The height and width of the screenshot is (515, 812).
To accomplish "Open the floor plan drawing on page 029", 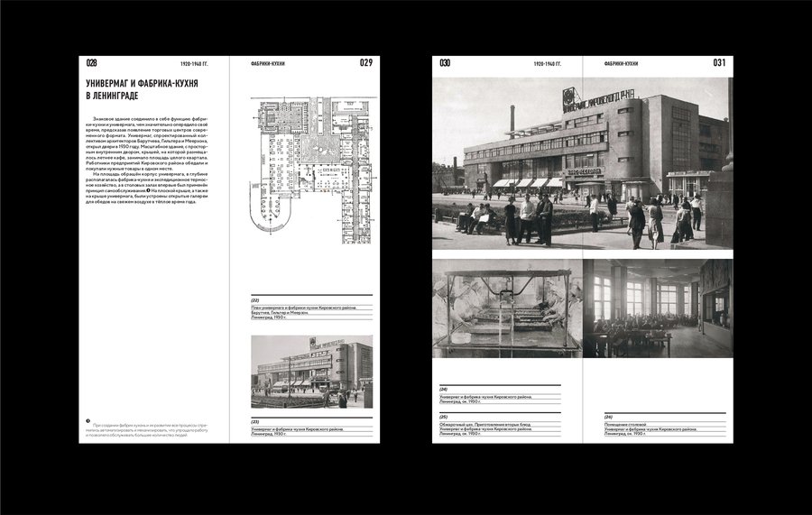I will tap(313, 170).
